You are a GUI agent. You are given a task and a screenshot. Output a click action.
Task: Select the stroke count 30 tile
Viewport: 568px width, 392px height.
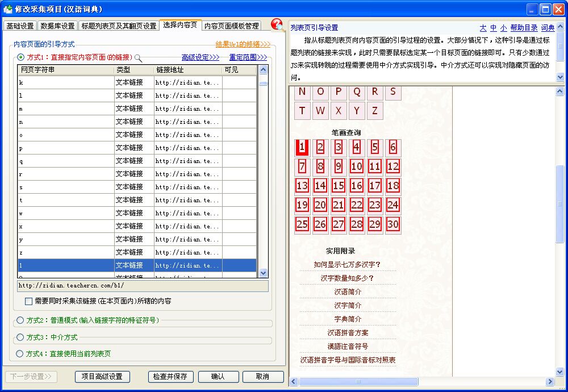(393, 224)
